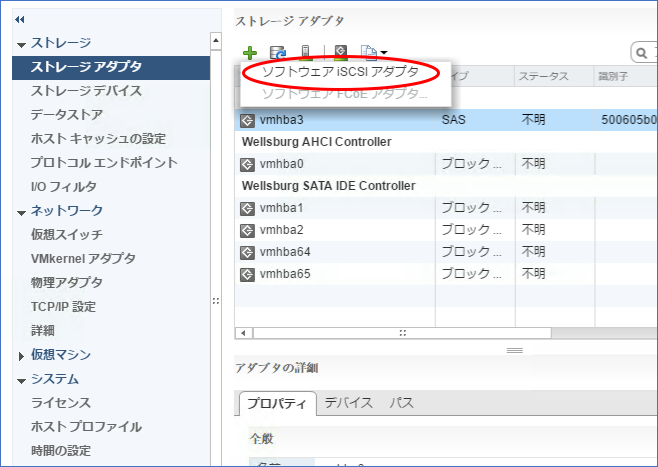The width and height of the screenshot is (658, 467).
Task: Sort by ステータス column header
Action: pos(554,76)
